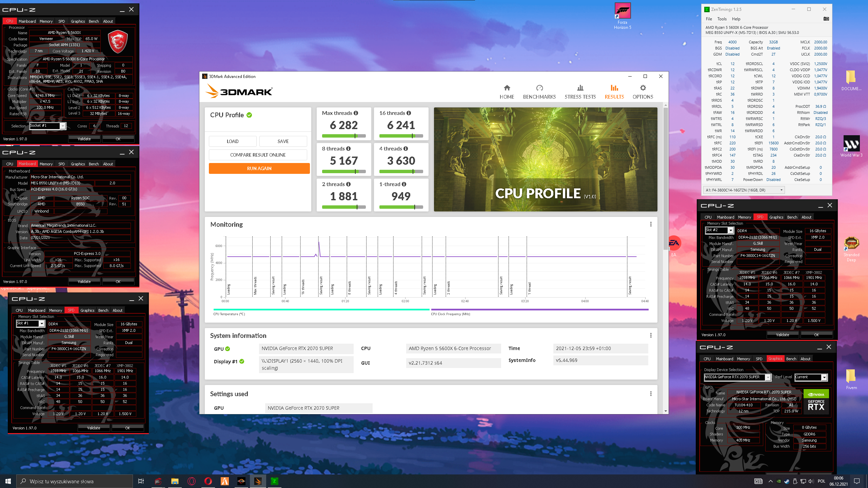Open the Socket #1 selection dropdown in CPU-Z
The height and width of the screenshot is (488, 868).
[47, 126]
